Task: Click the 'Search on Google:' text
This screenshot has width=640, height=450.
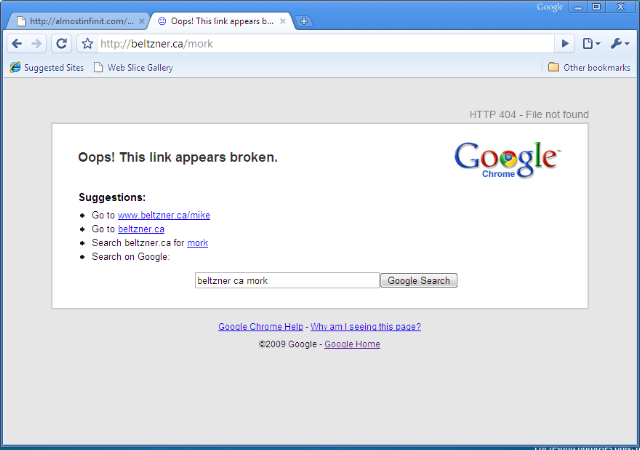Action: 131,257
